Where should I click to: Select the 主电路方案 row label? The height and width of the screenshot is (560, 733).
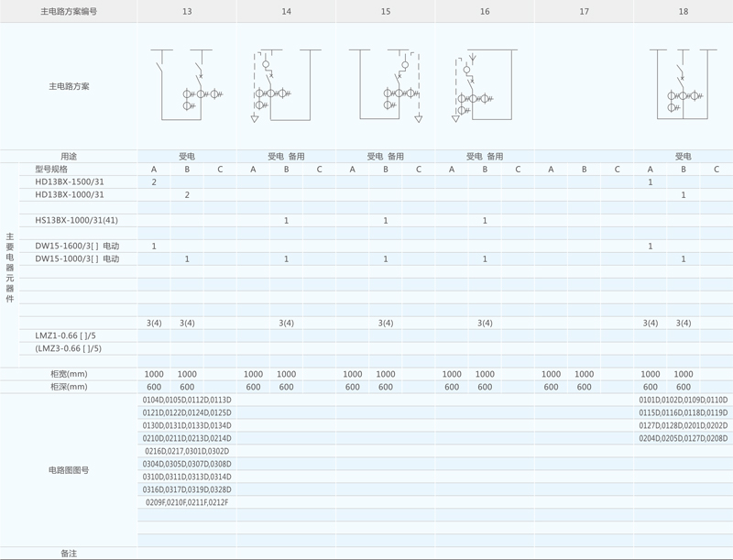coord(69,86)
